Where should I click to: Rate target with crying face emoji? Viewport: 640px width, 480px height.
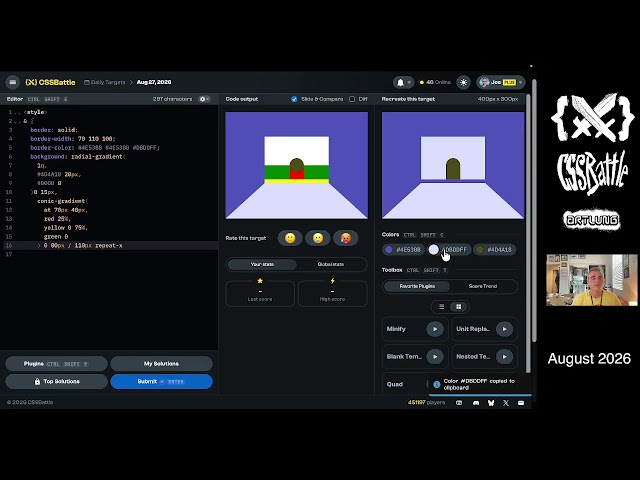coord(318,238)
